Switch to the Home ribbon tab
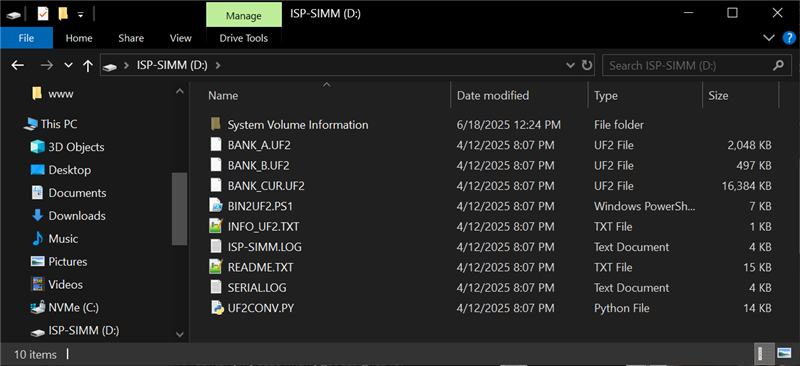Screen dimensions: 800x366 (x=79, y=38)
